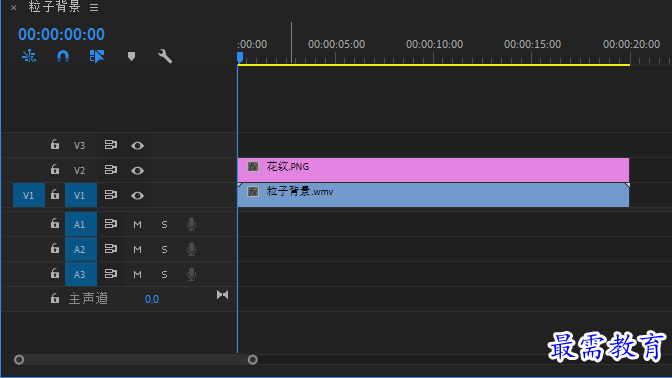Jump to 00:00:05:00 on ruler
The width and height of the screenshot is (672, 378).
pyautogui.click(x=336, y=45)
